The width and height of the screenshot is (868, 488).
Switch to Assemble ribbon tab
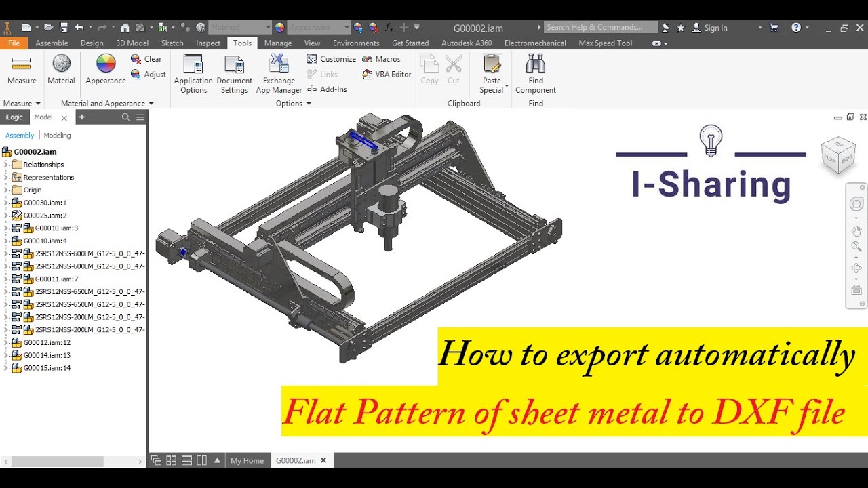pos(52,43)
